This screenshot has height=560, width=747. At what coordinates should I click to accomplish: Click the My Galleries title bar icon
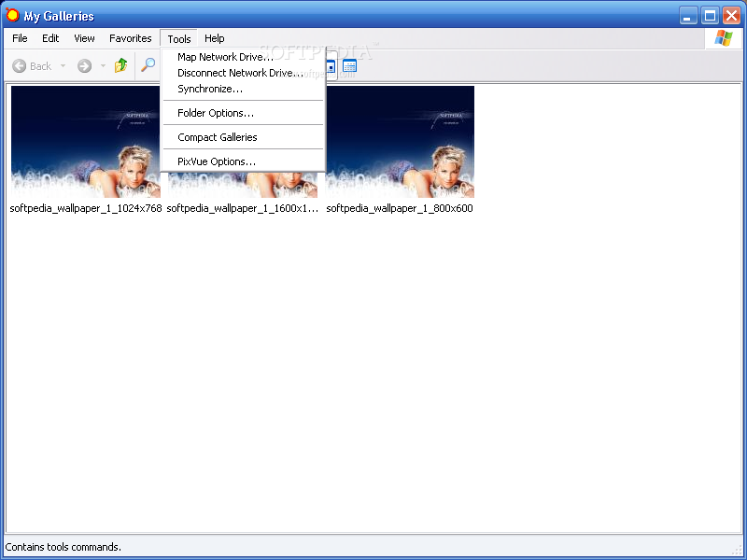pos(12,15)
